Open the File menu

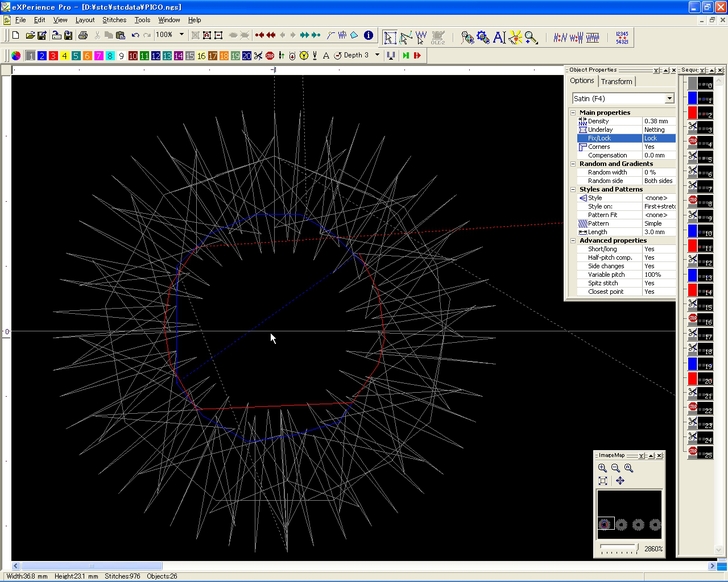(x=20, y=20)
